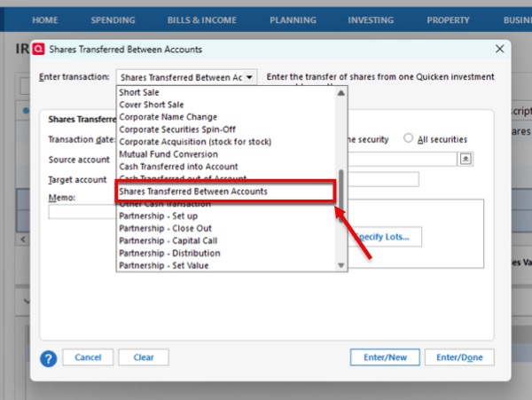The width and height of the screenshot is (532, 400).
Task: Click the Memo input field
Action: (x=82, y=213)
